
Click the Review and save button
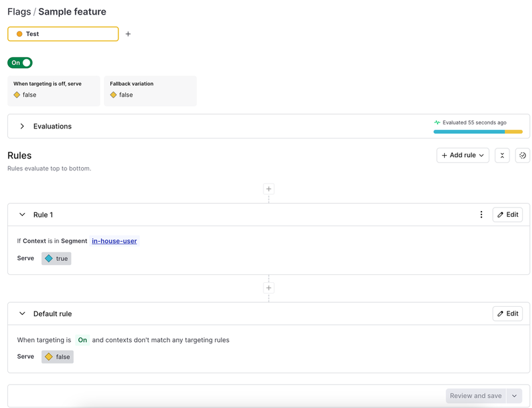[475, 395]
